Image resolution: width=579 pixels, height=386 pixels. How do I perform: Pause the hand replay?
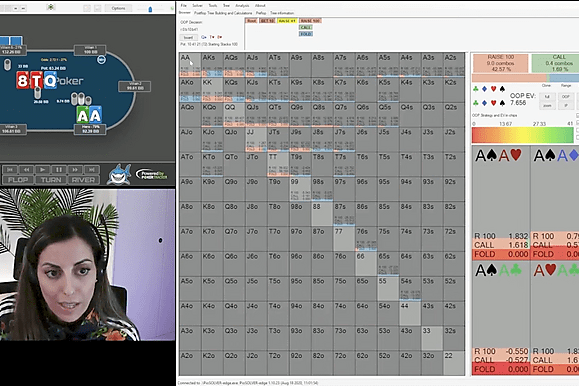pyautogui.click(x=59, y=170)
